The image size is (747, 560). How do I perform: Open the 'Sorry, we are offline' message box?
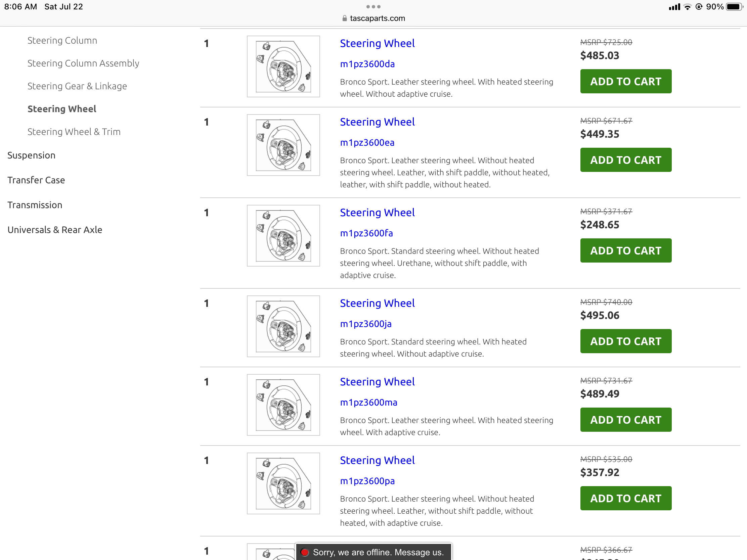(378, 552)
